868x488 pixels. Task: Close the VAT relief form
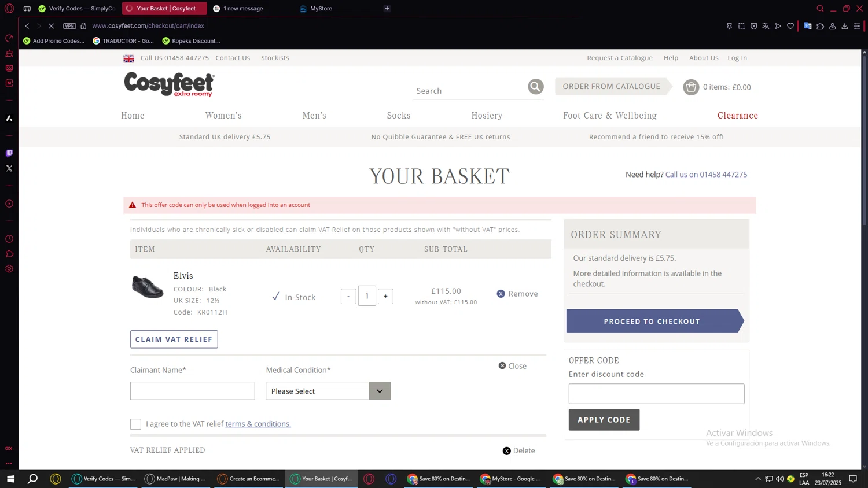pyautogui.click(x=513, y=366)
